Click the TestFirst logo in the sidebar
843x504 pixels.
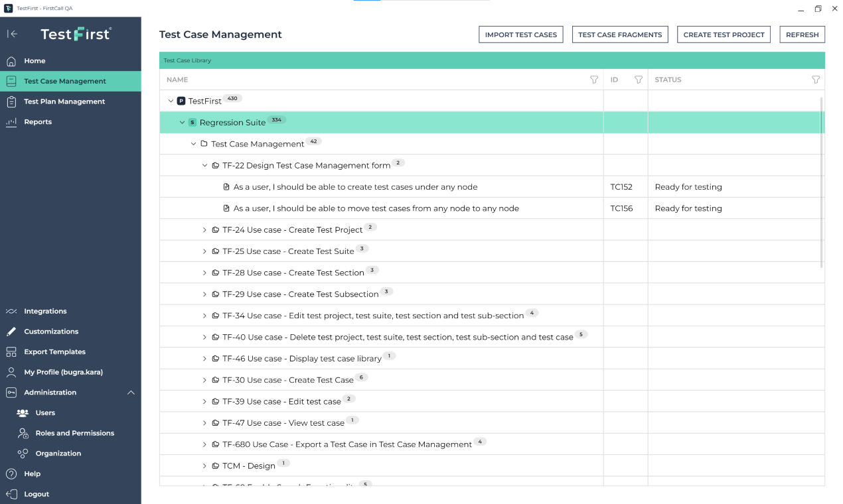pyautogui.click(x=76, y=34)
